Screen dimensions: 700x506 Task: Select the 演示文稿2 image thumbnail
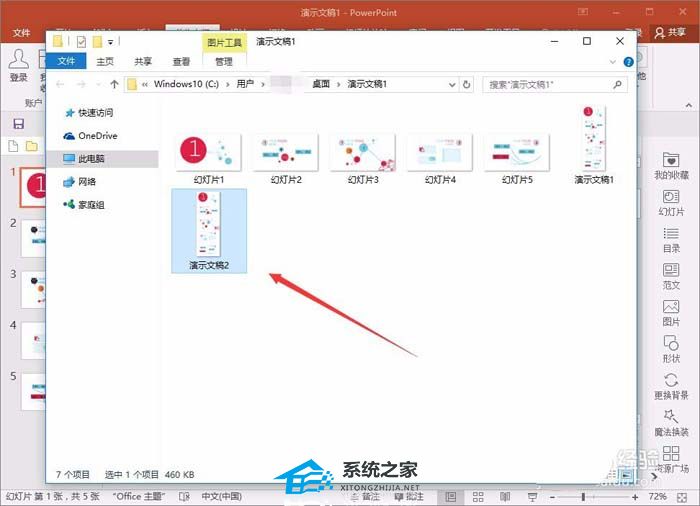click(209, 229)
